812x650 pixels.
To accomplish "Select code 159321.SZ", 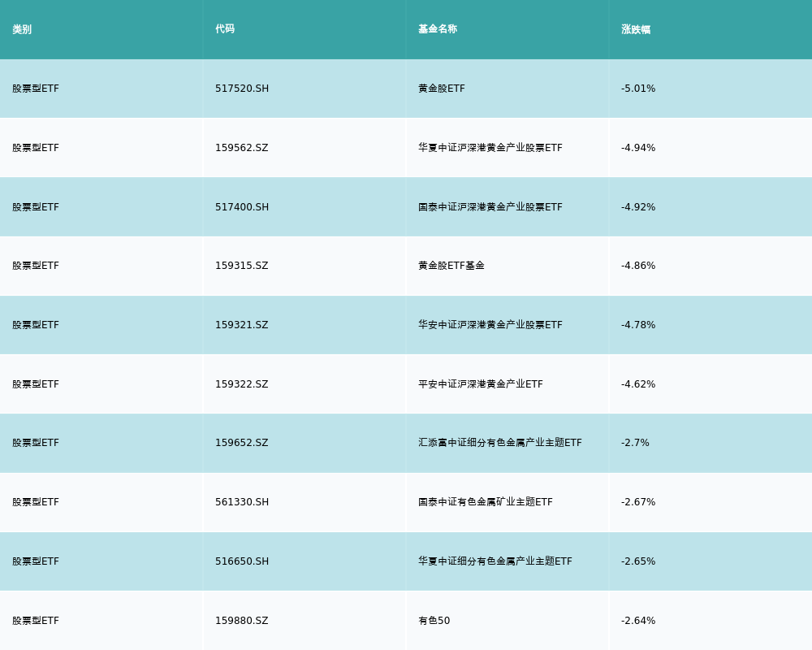I will (242, 325).
